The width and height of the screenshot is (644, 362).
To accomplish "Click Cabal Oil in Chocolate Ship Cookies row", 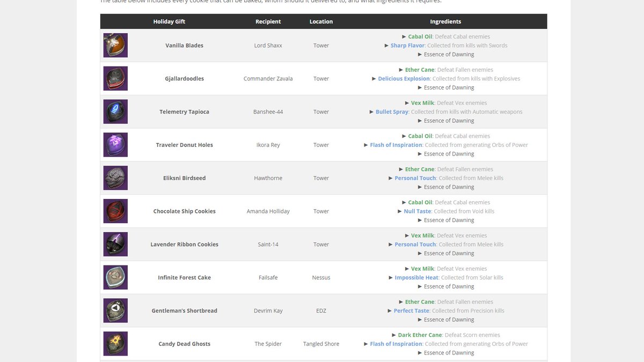I will 420,203.
